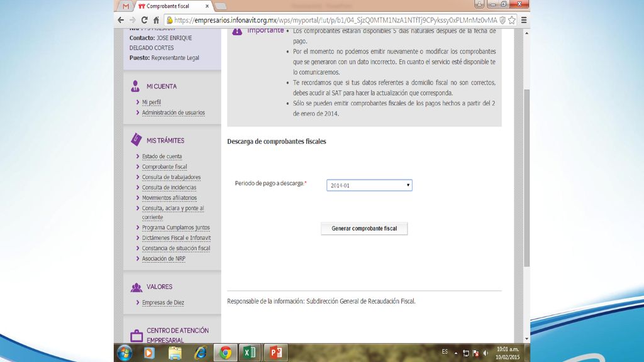The width and height of the screenshot is (644, 362).
Task: Switch to Chrome in taskbar
Action: (225, 353)
